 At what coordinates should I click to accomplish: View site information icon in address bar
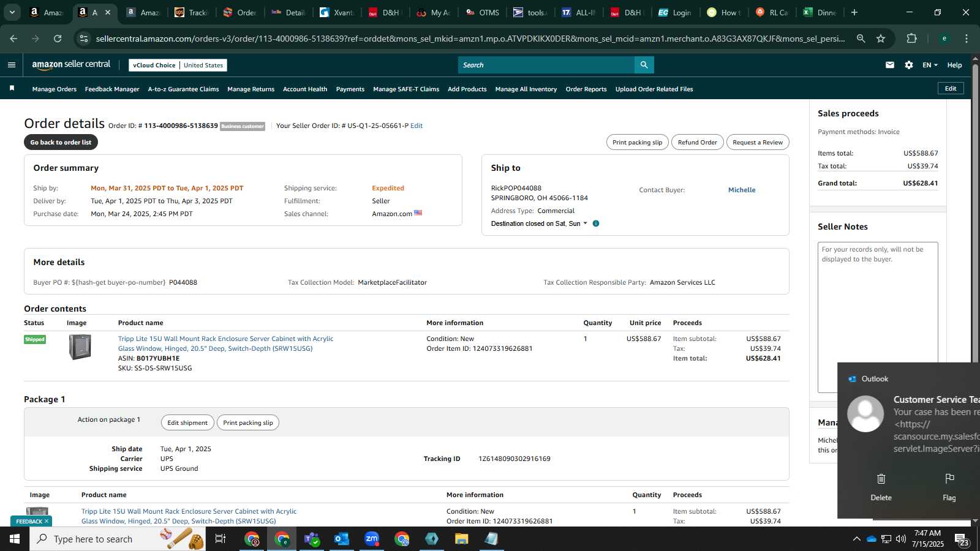[x=84, y=39]
